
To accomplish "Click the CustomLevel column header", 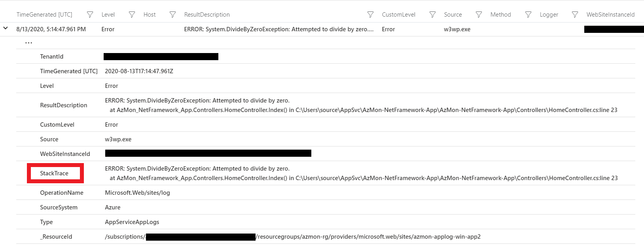I will click(398, 15).
